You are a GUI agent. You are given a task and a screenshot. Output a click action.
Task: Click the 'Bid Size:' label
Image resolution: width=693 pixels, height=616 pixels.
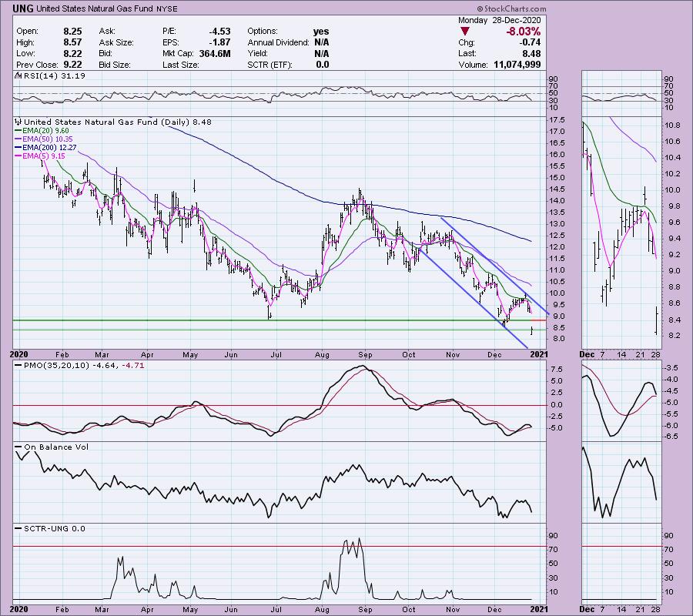tap(115, 65)
